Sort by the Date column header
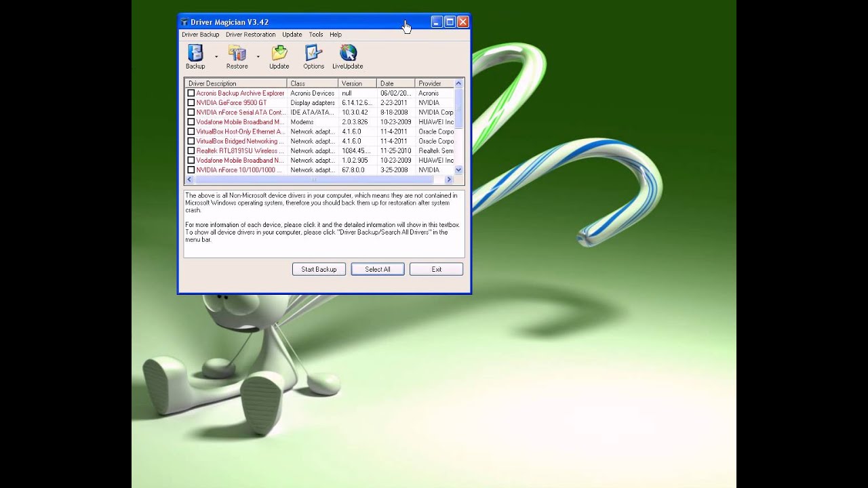This screenshot has width=868, height=488. 396,83
